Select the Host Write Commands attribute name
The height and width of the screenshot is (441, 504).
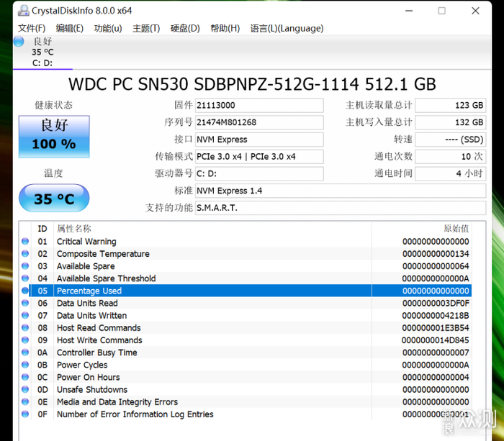pyautogui.click(x=99, y=340)
